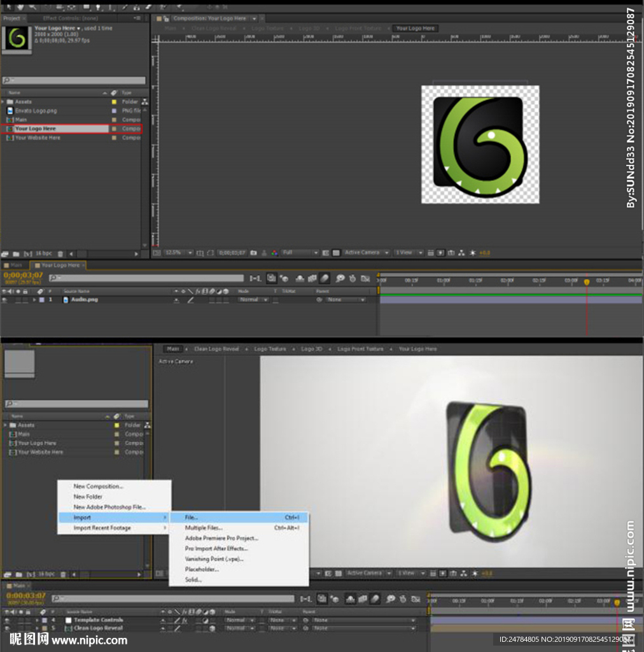Viewport: 644px width, 652px height.
Task: Click Logo 3D breadcrumb in lower viewer
Action: (x=311, y=350)
